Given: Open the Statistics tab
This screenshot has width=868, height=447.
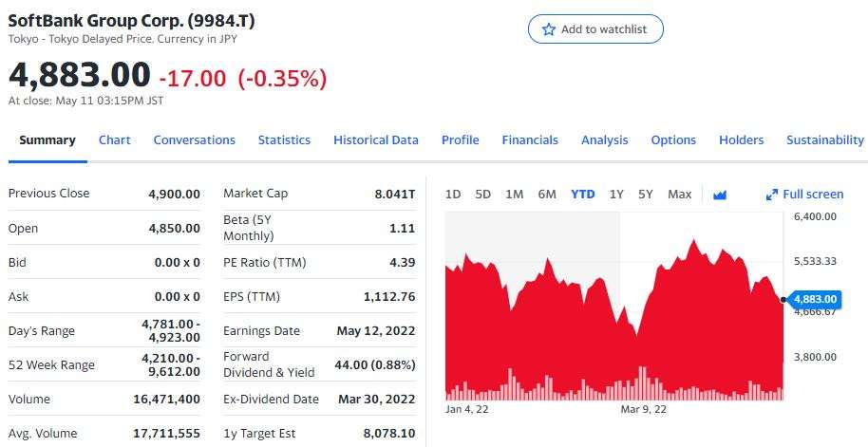Looking at the screenshot, I should tap(284, 140).
